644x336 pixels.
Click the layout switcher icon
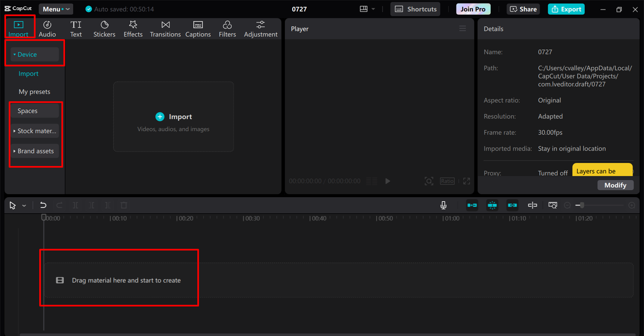pos(364,9)
